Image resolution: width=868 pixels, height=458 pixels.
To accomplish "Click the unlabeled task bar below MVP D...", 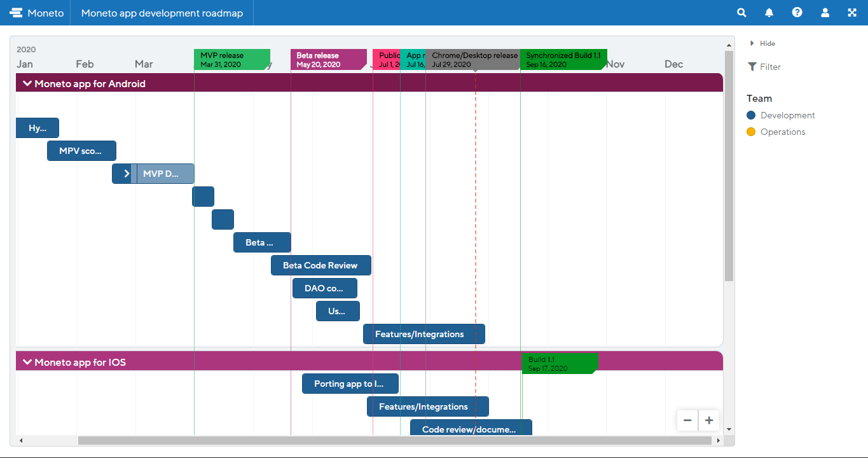I will (x=203, y=197).
